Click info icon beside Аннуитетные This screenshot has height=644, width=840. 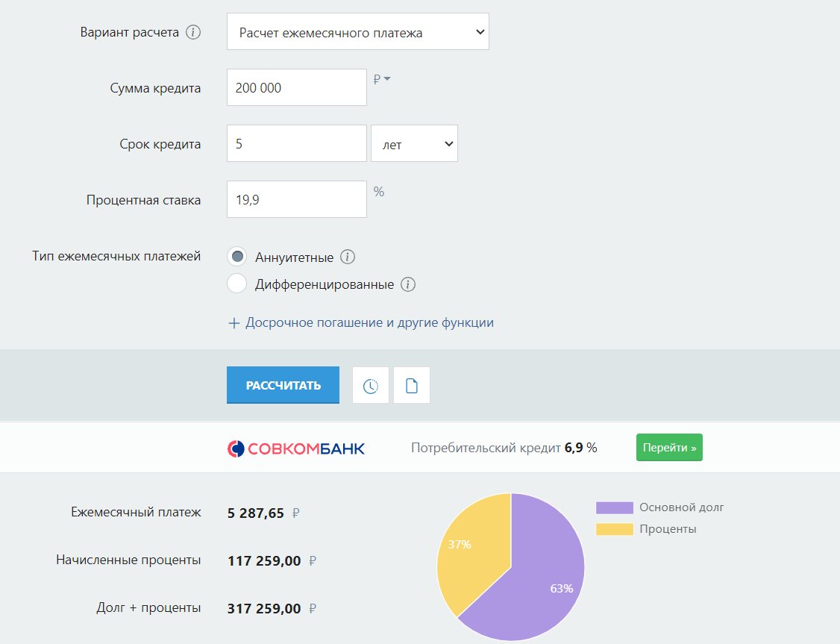[348, 257]
